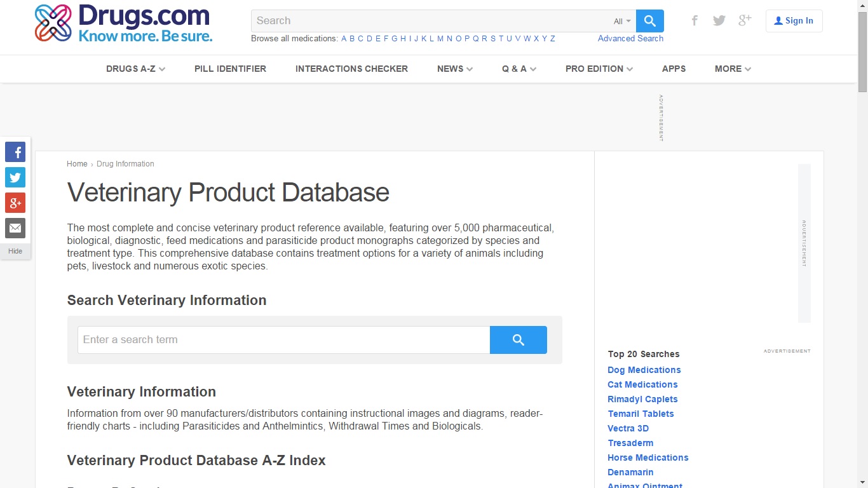The height and width of the screenshot is (488, 868).
Task: Open Cat Medications top search
Action: pos(642,384)
